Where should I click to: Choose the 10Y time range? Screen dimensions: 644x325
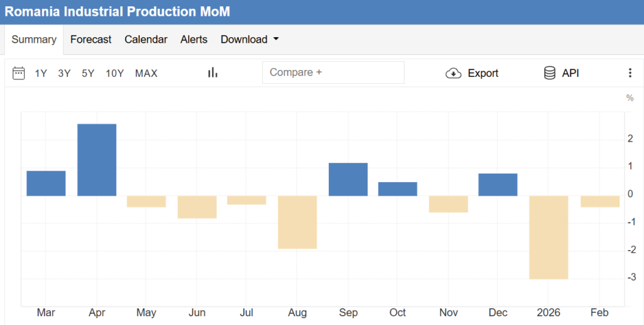coord(114,73)
